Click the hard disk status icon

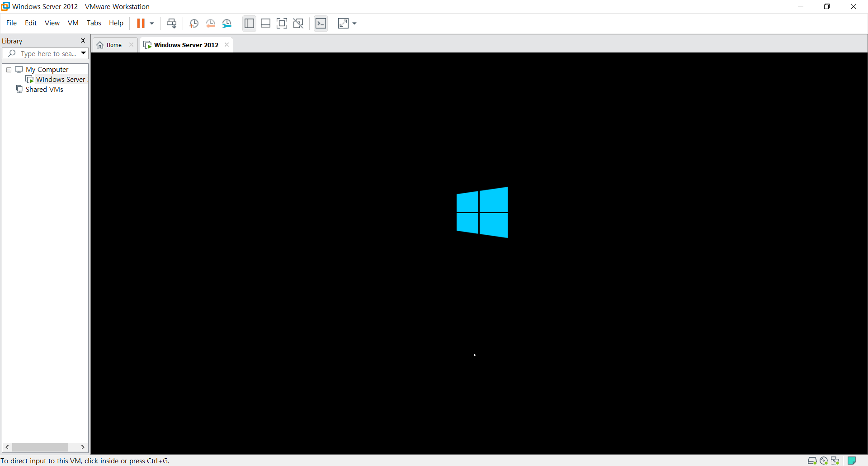[812, 461]
